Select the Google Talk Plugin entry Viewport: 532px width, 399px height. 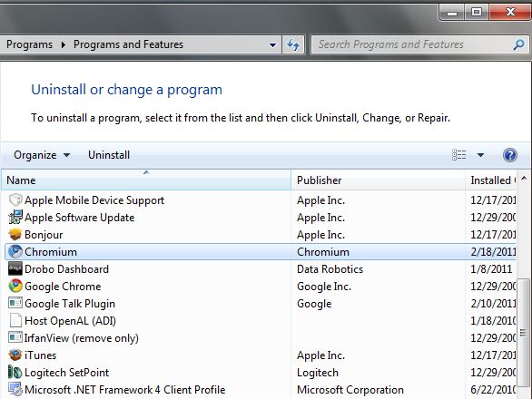click(x=70, y=304)
